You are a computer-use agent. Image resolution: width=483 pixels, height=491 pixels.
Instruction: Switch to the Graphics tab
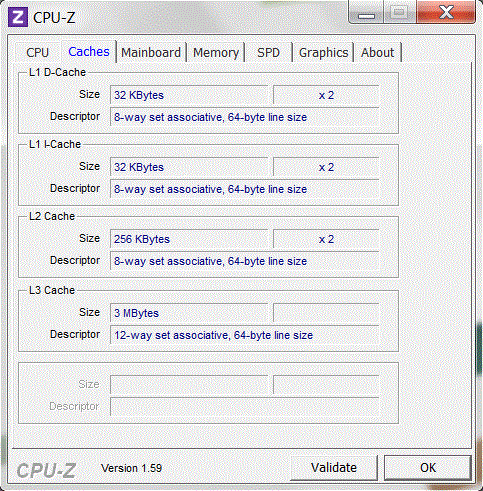pos(323,53)
